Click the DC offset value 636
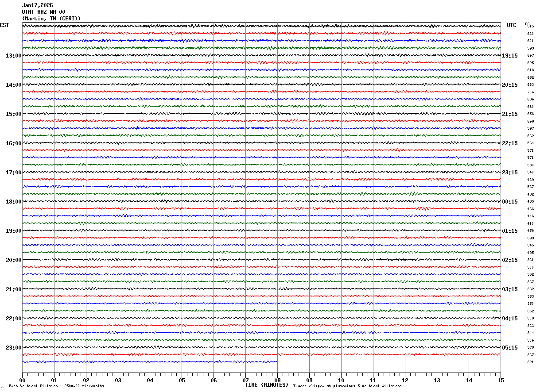 click(x=530, y=100)
